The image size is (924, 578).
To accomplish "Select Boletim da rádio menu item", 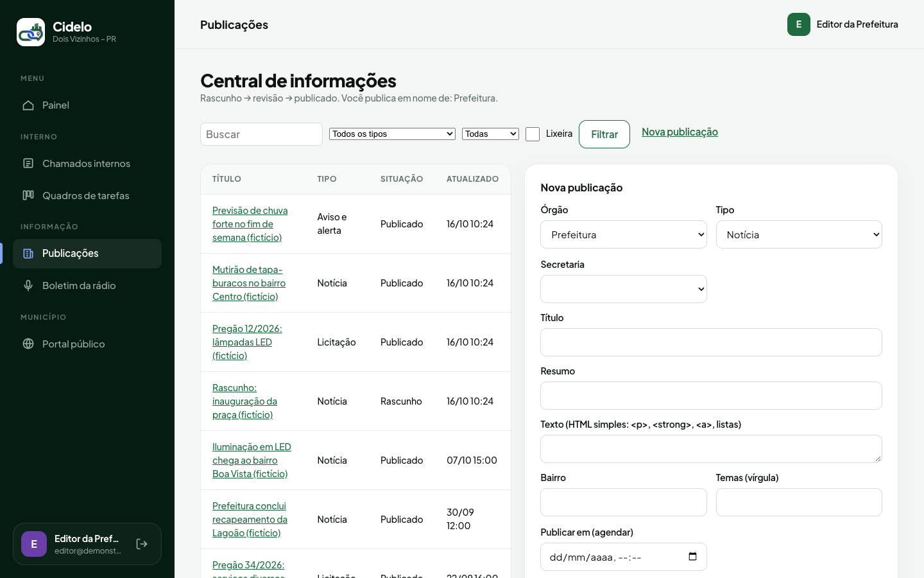I will (x=87, y=286).
